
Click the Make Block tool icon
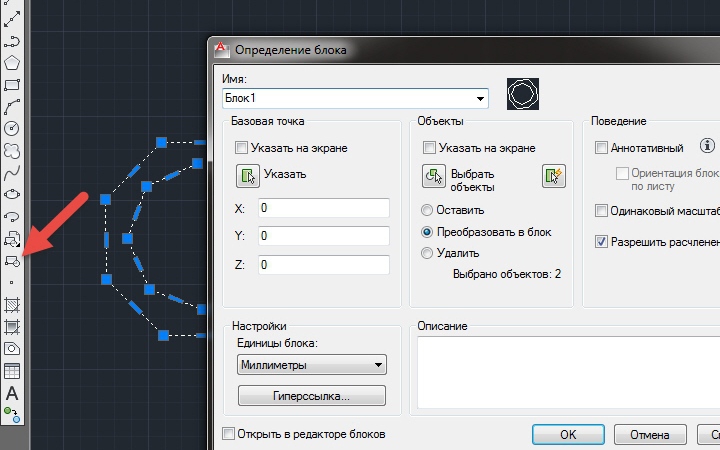click(12, 261)
